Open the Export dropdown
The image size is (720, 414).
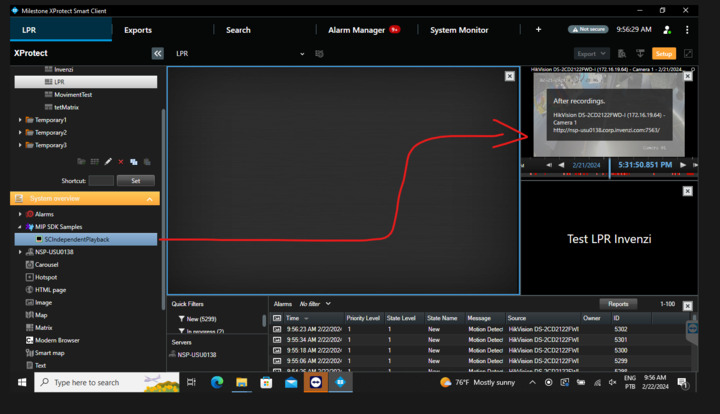tap(590, 53)
